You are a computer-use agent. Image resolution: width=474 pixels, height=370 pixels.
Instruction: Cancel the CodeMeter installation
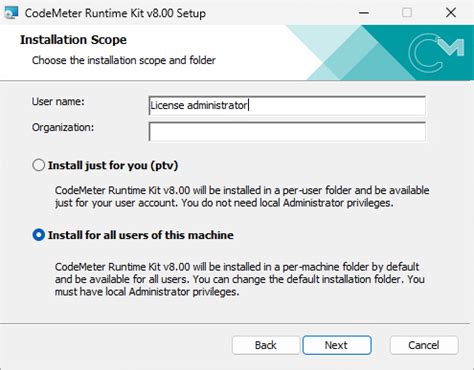coord(424,345)
